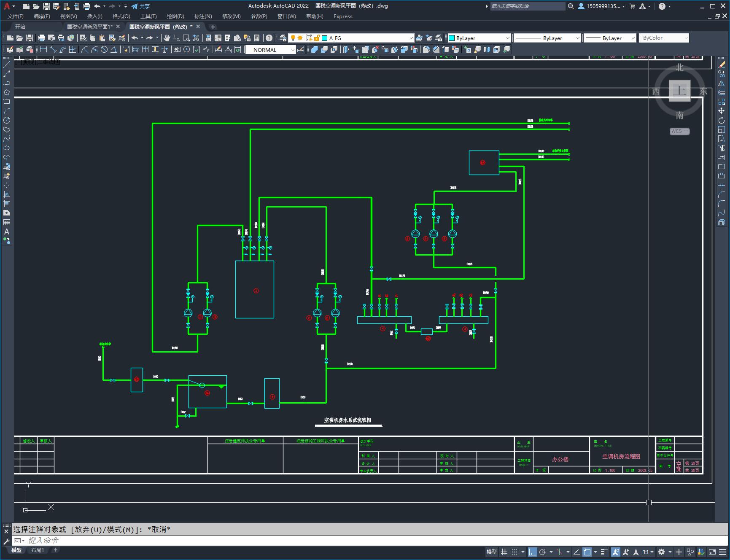Click the Save icon in quick access toolbar
Viewport: 730px width, 560px height.
[46, 6]
